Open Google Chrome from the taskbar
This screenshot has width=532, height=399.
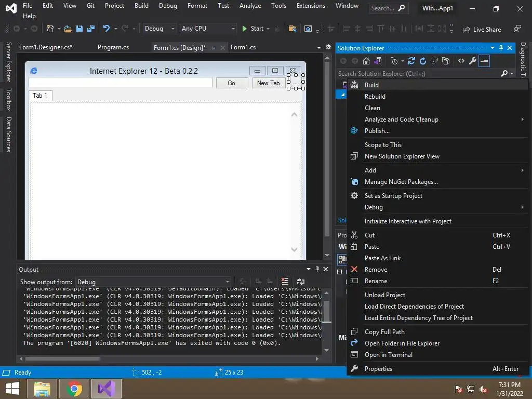[74, 389]
